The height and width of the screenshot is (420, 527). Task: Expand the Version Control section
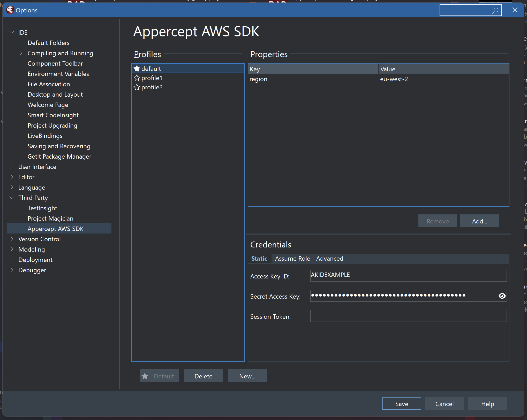(x=12, y=239)
